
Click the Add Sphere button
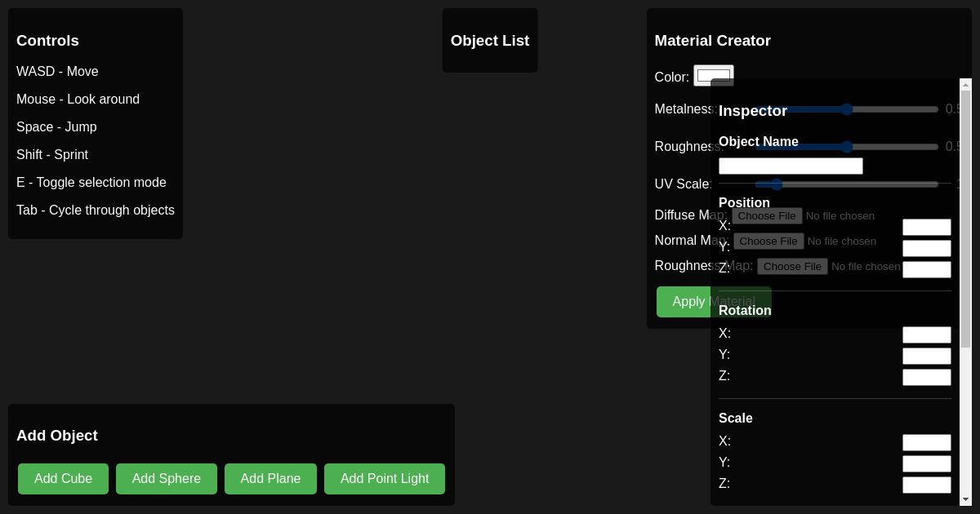click(166, 479)
